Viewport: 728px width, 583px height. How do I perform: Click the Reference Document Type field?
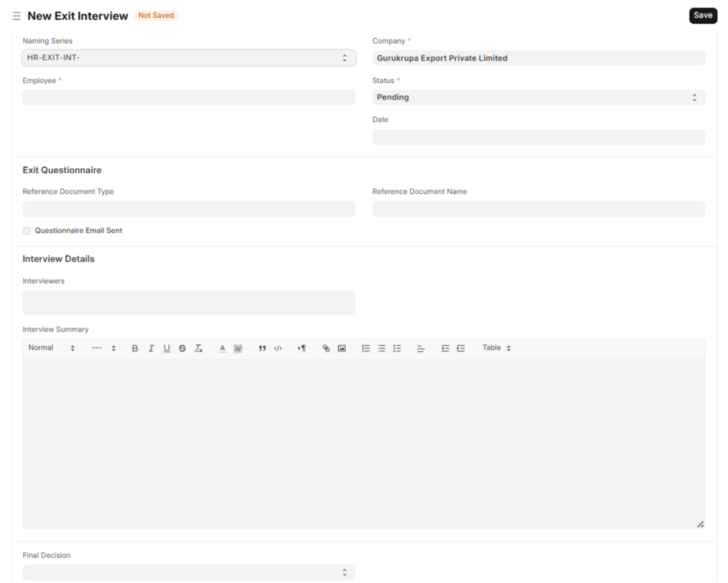coord(189,209)
